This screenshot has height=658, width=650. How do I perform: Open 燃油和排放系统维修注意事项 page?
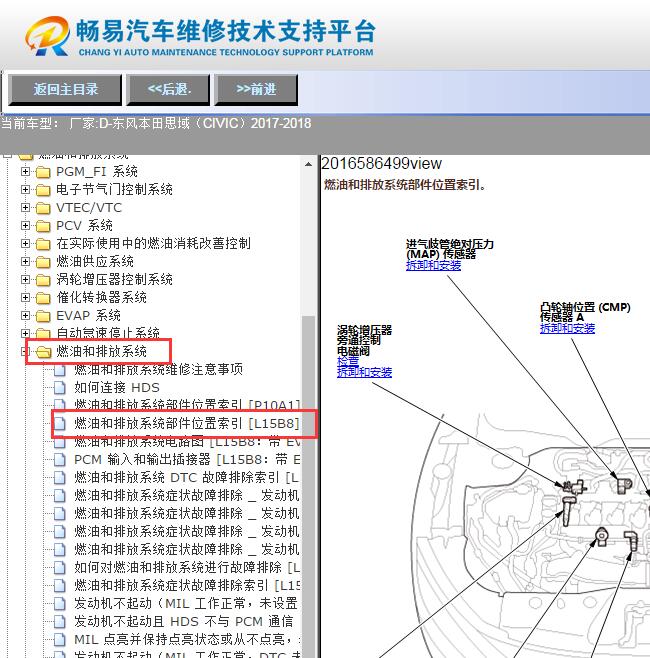[158, 370]
